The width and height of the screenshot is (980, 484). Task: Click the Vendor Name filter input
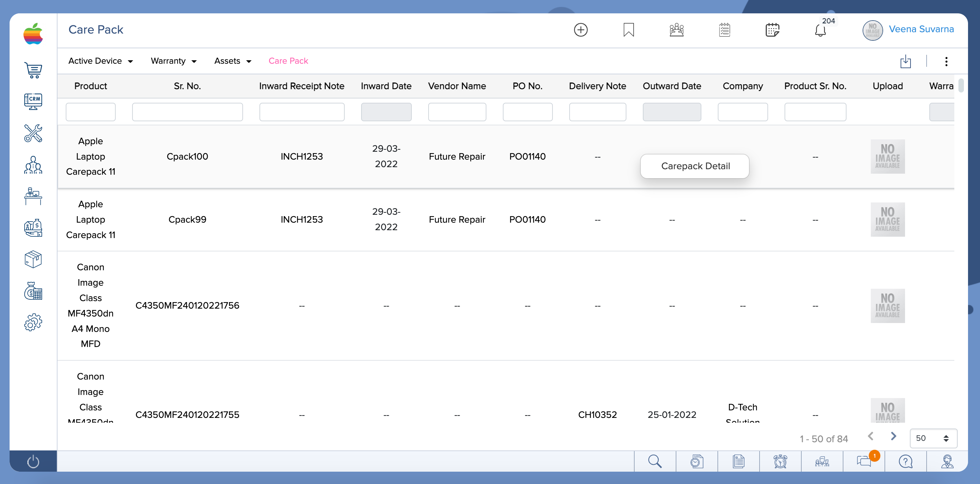[x=457, y=112]
